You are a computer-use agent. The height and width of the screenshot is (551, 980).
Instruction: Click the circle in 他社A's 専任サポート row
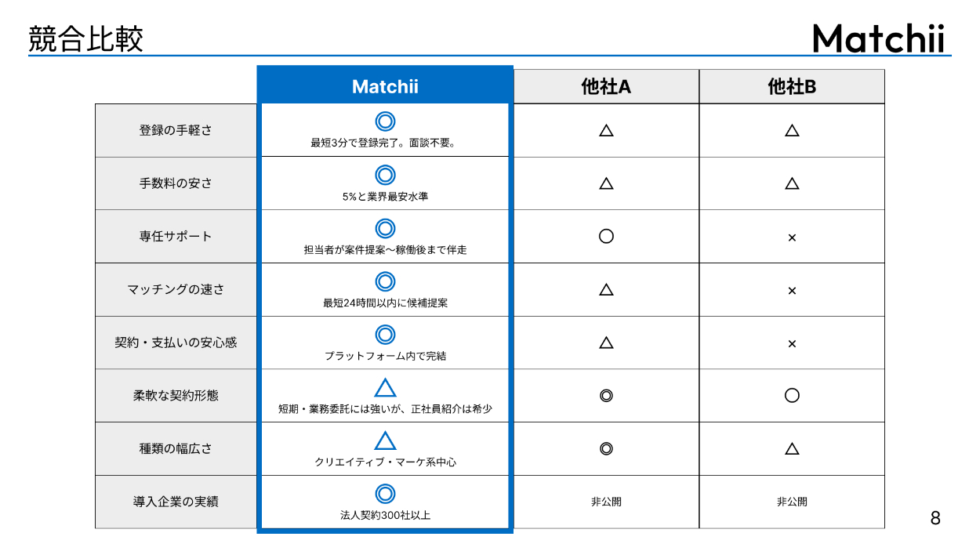click(606, 236)
